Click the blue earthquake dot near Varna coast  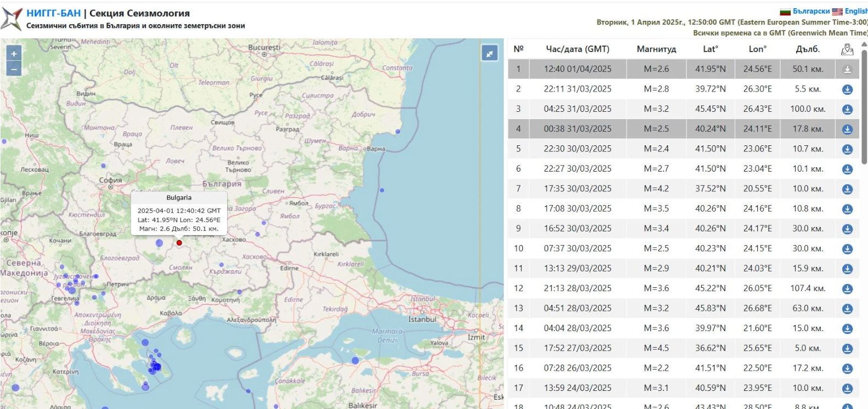[x=398, y=132]
